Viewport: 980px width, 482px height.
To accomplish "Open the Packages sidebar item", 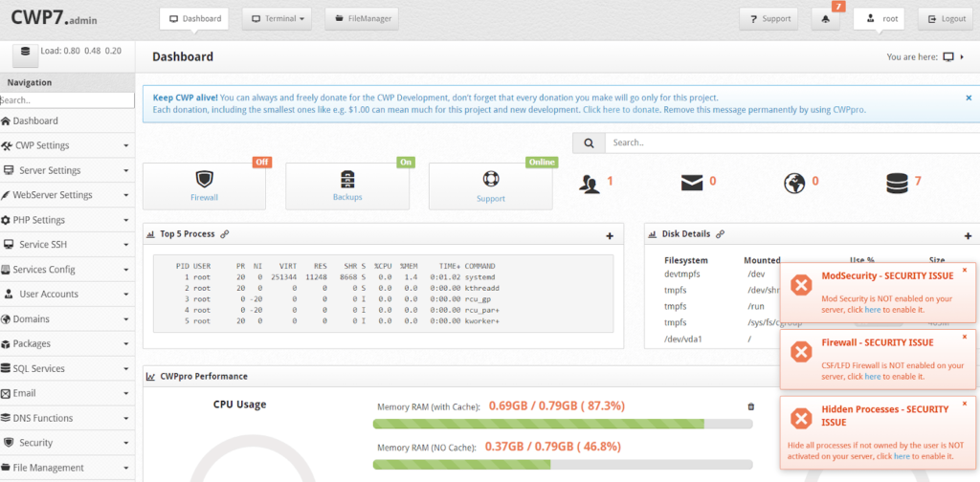I will (68, 343).
